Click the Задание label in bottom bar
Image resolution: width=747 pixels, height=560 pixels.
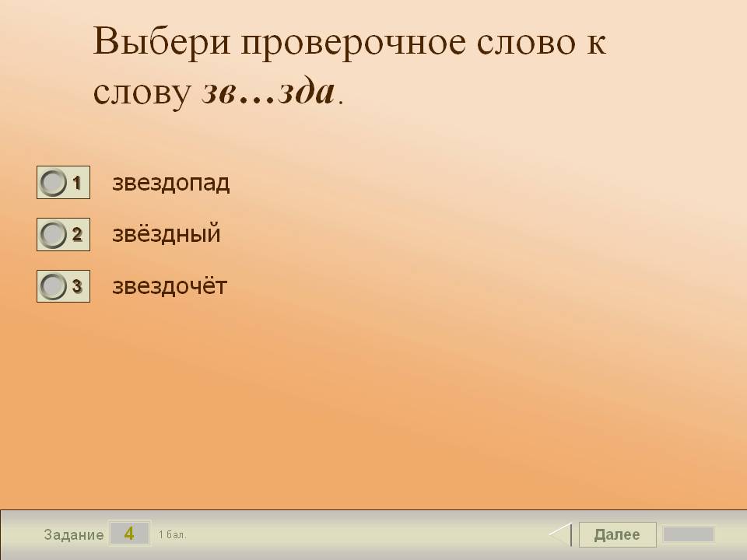point(74,535)
